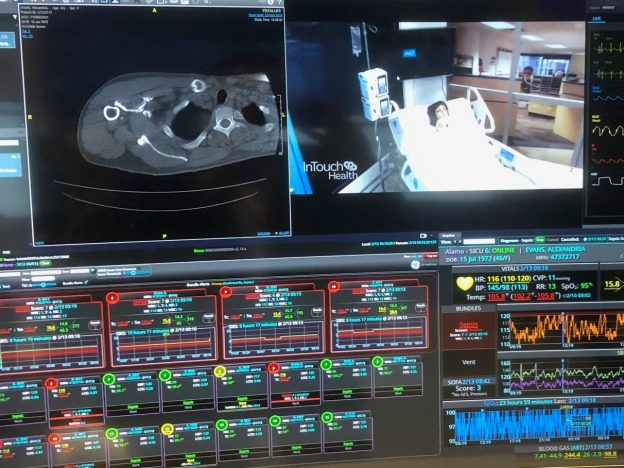Viewport: 624px width, 468px height.
Task: Open the VITALS panel header
Action: (525, 269)
